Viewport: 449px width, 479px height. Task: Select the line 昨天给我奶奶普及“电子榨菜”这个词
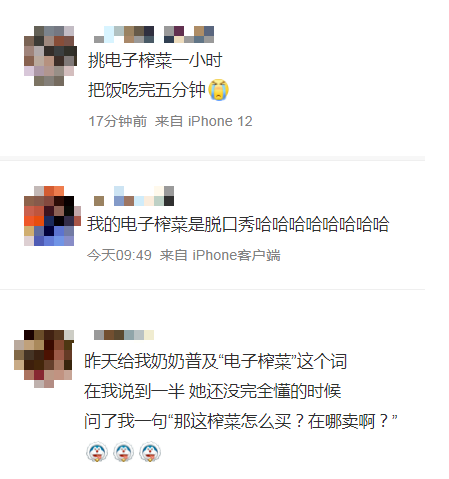coord(216,361)
